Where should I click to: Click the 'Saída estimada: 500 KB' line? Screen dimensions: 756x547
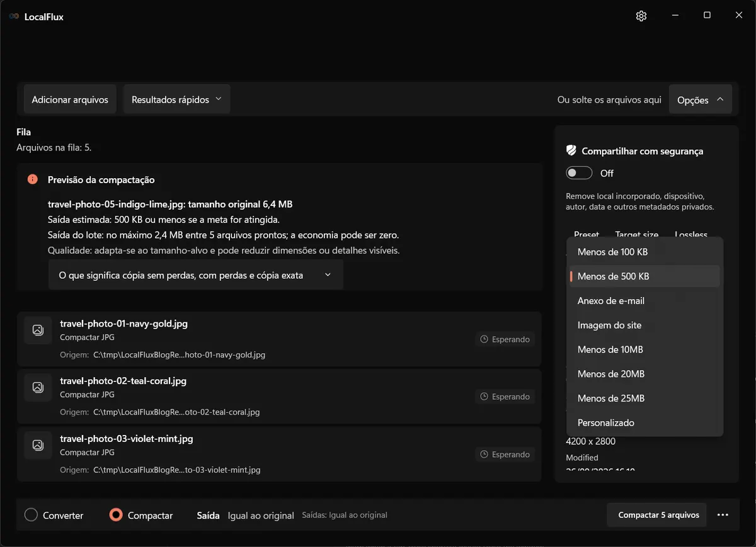(163, 220)
